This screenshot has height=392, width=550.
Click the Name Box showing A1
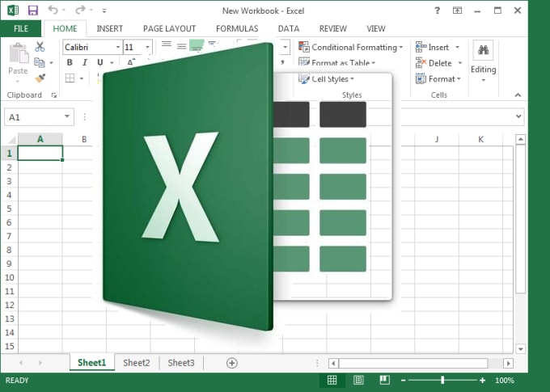[x=33, y=117]
